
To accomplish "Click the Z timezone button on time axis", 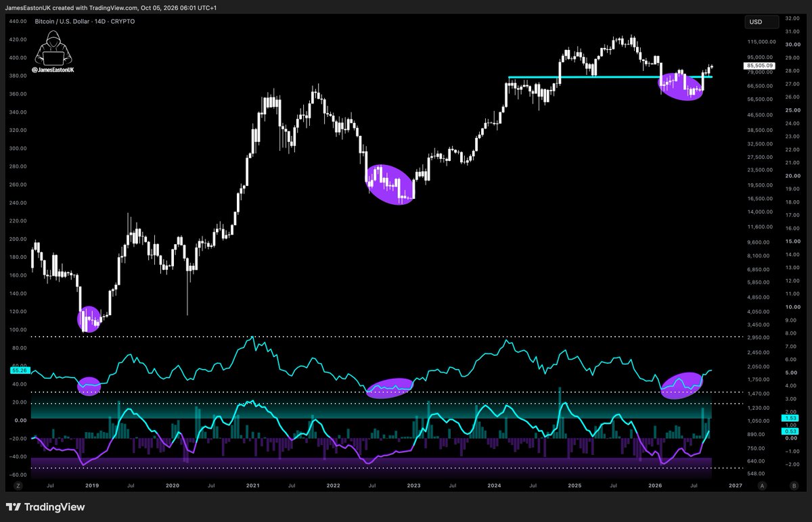I will 18,485.
